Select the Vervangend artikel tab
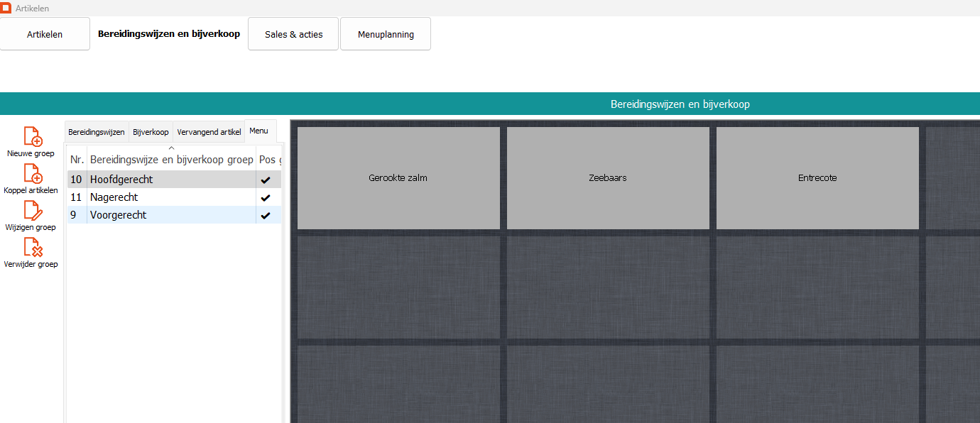The image size is (980, 423). point(209,132)
